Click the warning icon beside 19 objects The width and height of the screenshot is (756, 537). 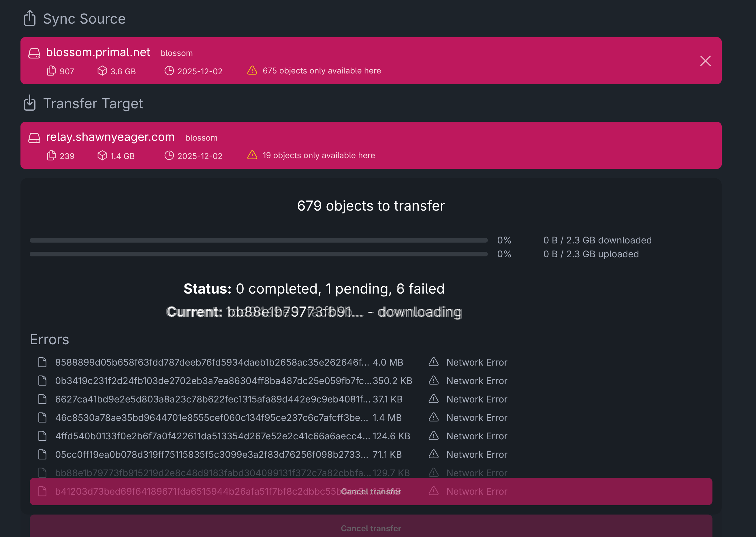(252, 155)
